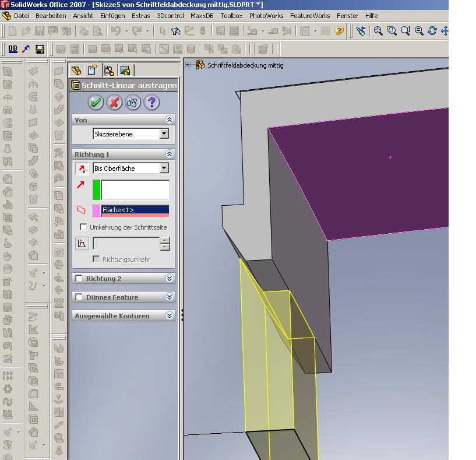The image size is (476, 460).
Task: Click the reverse direction button
Action: [x=82, y=168]
